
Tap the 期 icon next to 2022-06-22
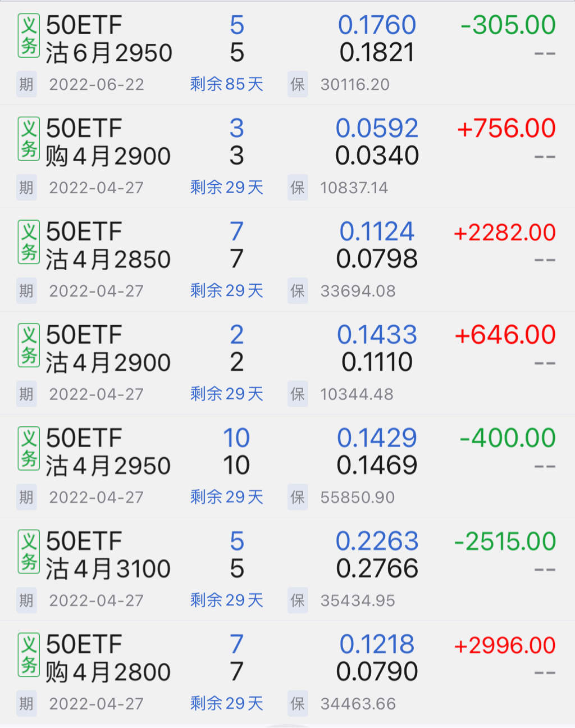[26, 84]
